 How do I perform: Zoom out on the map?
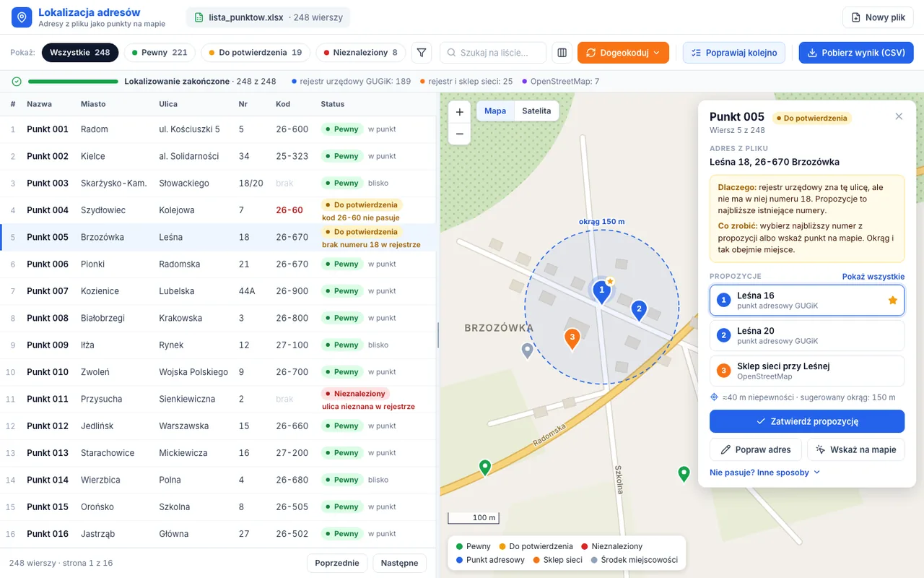pyautogui.click(x=460, y=134)
